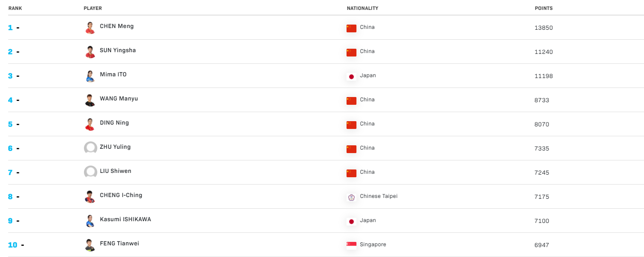Click CHEN Meng's player avatar
This screenshot has width=644, height=257.
click(90, 28)
